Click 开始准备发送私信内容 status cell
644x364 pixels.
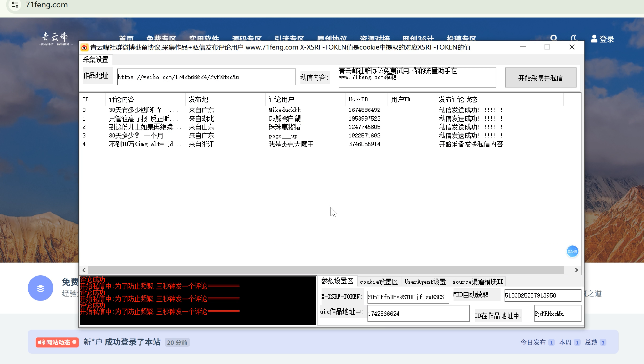click(x=471, y=144)
